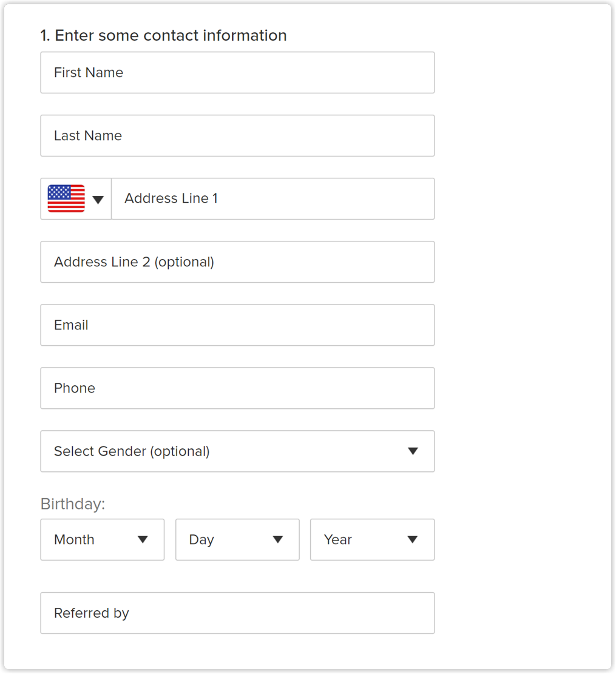This screenshot has height=674, width=616.
Task: Click the 'Select Gender (optional)' placeholder text
Action: [132, 451]
